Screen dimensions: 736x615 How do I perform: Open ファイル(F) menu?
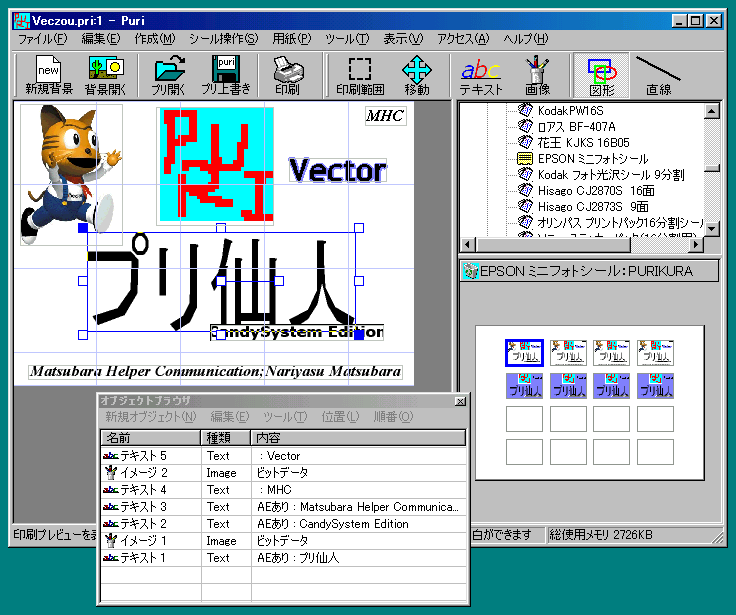(42, 38)
